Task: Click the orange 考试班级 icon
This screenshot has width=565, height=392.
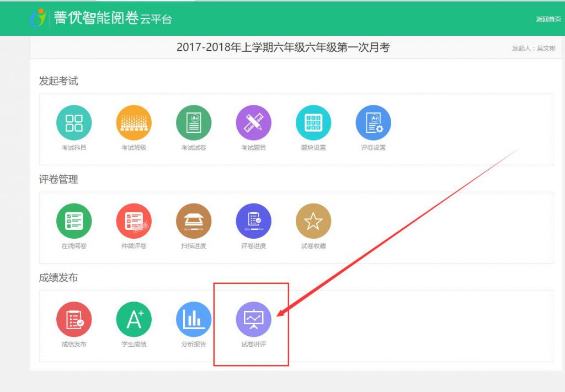Action: coord(134,122)
